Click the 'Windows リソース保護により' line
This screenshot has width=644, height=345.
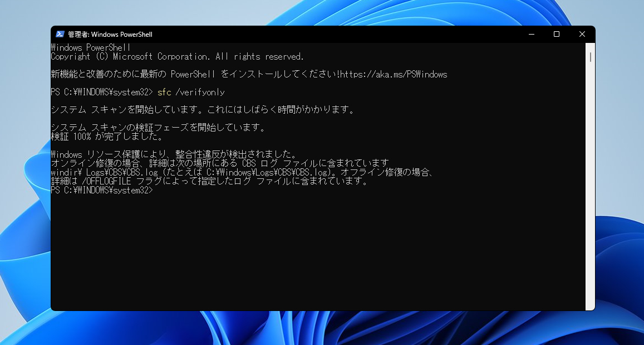coord(174,154)
